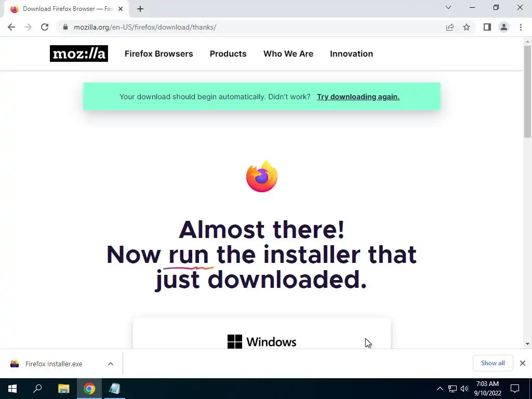532x399 pixels.
Task: Click the scrollbar up arrow
Action: [527, 42]
